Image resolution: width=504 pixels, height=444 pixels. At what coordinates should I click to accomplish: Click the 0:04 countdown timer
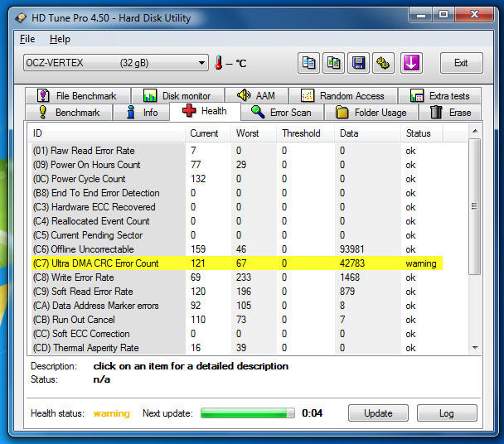click(313, 413)
